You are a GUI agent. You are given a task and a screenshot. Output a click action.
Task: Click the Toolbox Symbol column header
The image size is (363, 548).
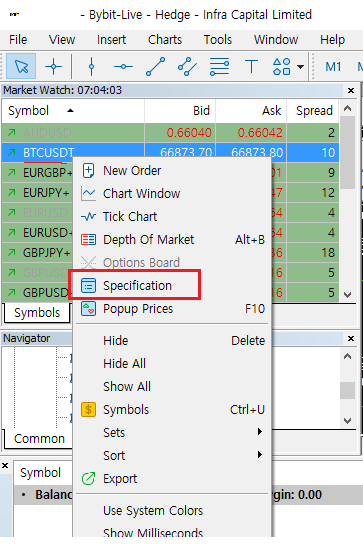click(40, 473)
